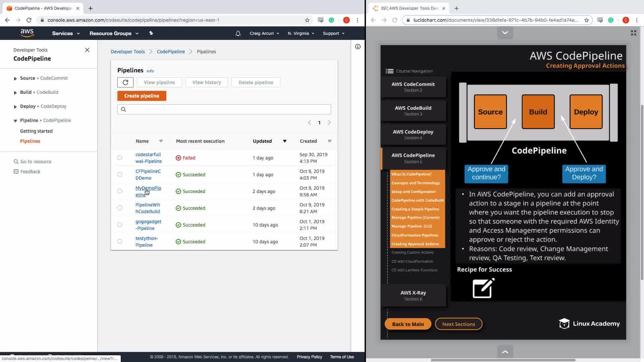Open the N. Virginia region dropdown
The image size is (644, 362).
(x=301, y=34)
